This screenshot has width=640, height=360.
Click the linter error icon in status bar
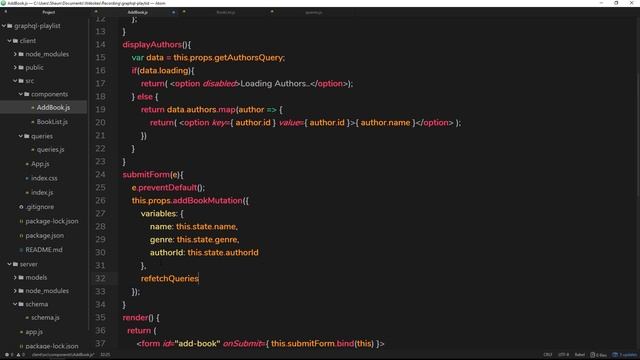coord(7,355)
